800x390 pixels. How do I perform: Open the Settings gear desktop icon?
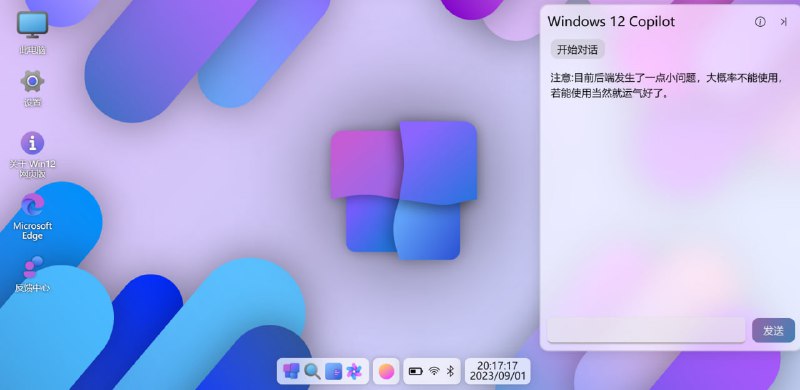point(32,88)
